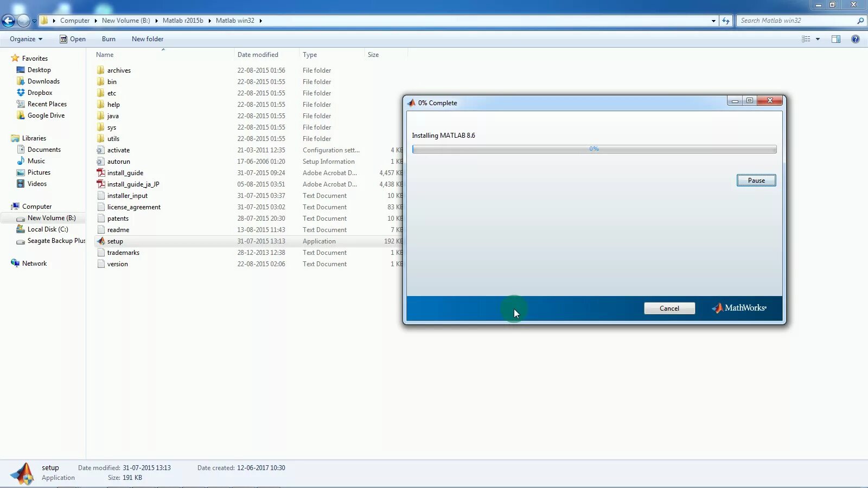Select Videos under Libraries
The image size is (868, 488).
[37, 184]
